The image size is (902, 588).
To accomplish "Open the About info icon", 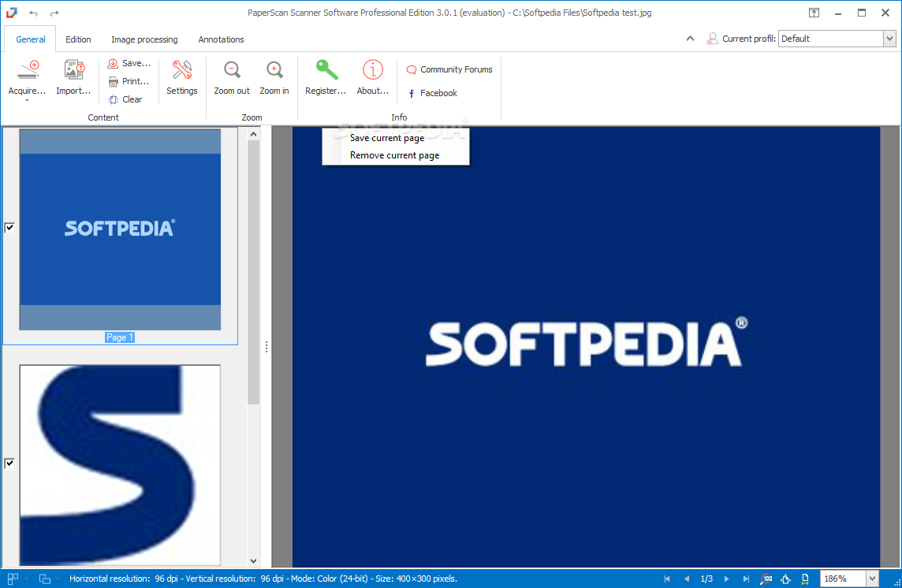I will point(373,71).
